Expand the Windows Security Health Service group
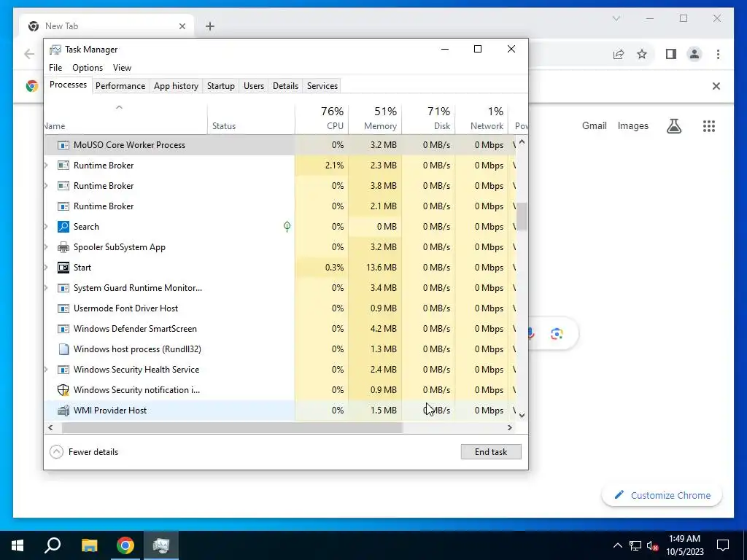 point(46,370)
